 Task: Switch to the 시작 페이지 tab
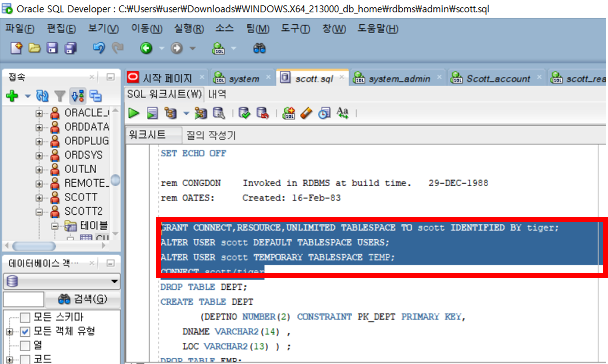[167, 78]
